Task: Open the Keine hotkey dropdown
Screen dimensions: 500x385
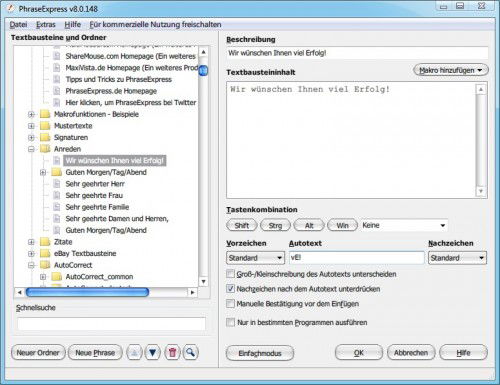Action: pos(404,225)
